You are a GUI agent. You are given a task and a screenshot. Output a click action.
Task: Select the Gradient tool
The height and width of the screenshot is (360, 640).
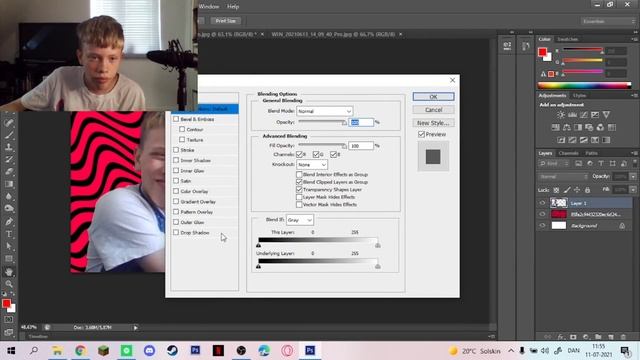point(9,184)
